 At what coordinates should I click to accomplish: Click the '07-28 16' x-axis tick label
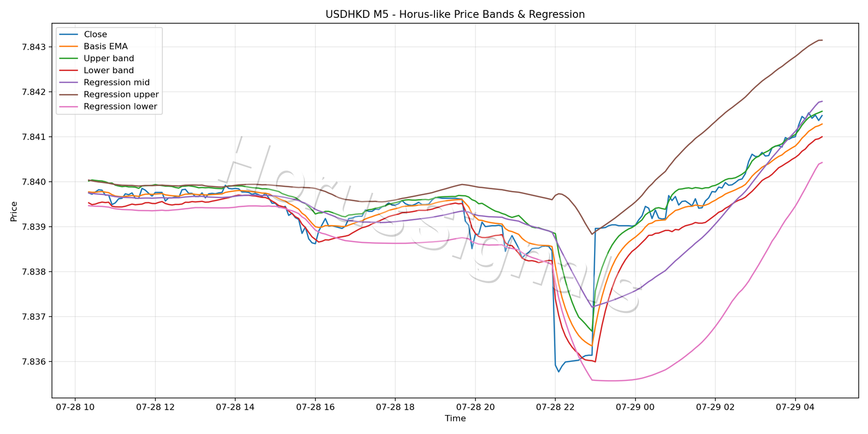(315, 406)
